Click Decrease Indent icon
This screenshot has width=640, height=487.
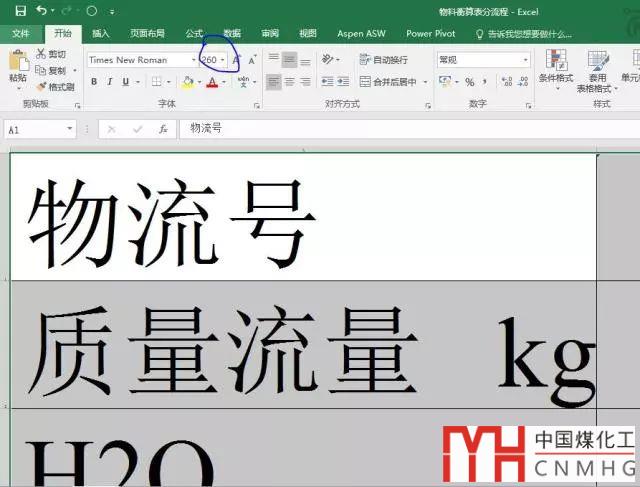click(327, 82)
